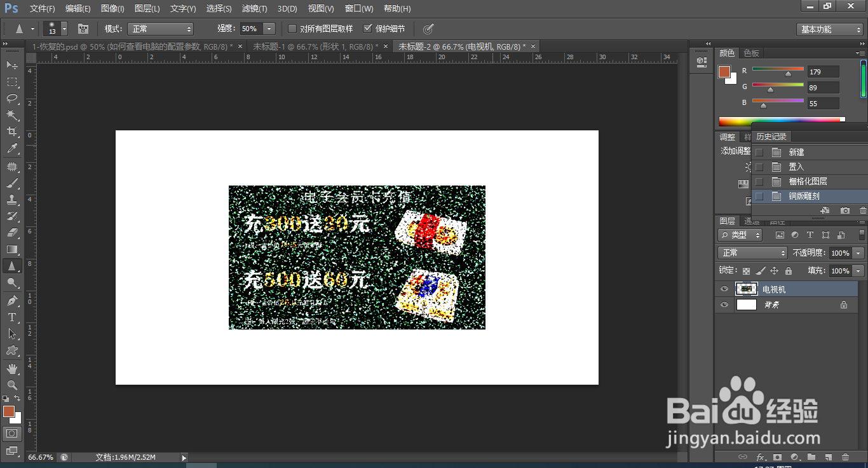Select the Lasso tool

pyautogui.click(x=12, y=99)
